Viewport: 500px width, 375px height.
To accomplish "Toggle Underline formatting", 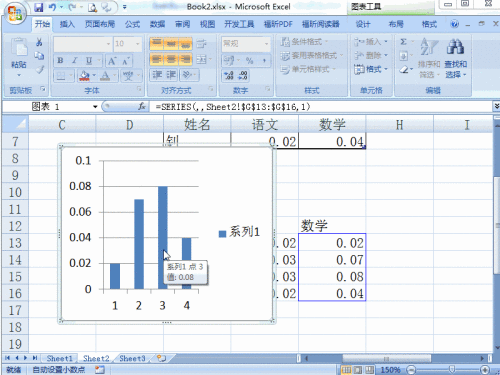I will pos(89,61).
